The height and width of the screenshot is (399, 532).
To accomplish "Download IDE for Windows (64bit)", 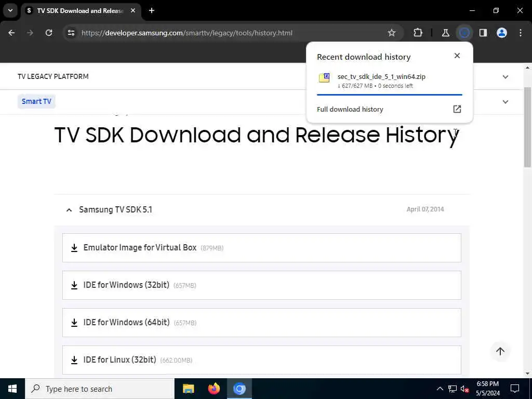I will (x=262, y=322).
